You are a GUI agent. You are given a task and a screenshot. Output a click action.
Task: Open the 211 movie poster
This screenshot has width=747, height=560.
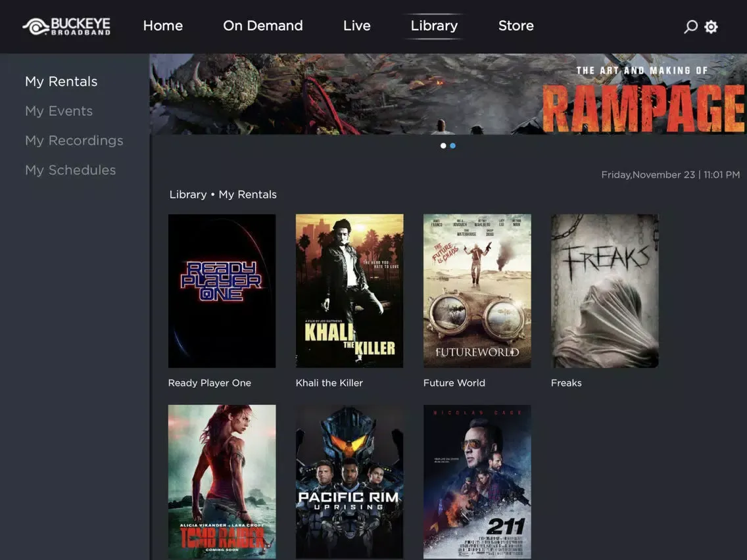477,481
